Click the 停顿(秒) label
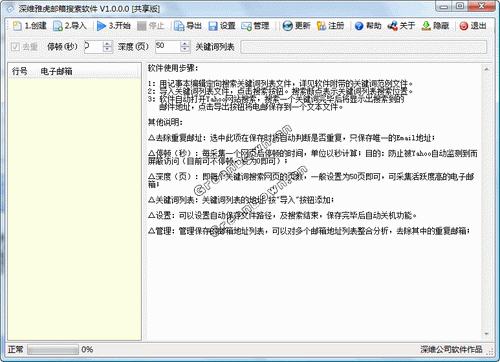This screenshot has height=362, width=500. point(62,47)
